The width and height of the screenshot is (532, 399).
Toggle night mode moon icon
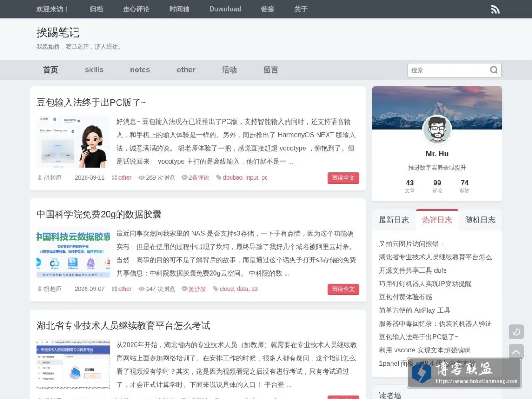[x=516, y=332]
